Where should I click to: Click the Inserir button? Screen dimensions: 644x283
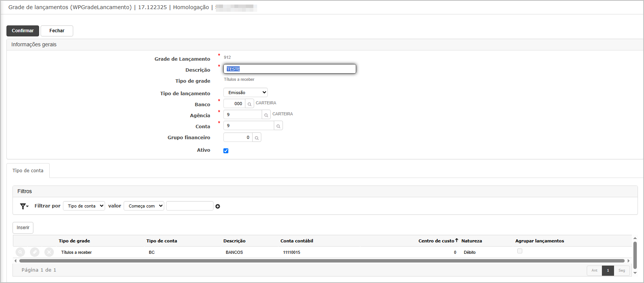(x=23, y=228)
